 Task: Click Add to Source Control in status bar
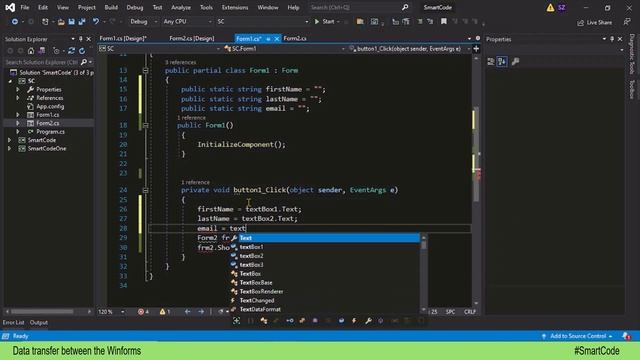[578, 336]
